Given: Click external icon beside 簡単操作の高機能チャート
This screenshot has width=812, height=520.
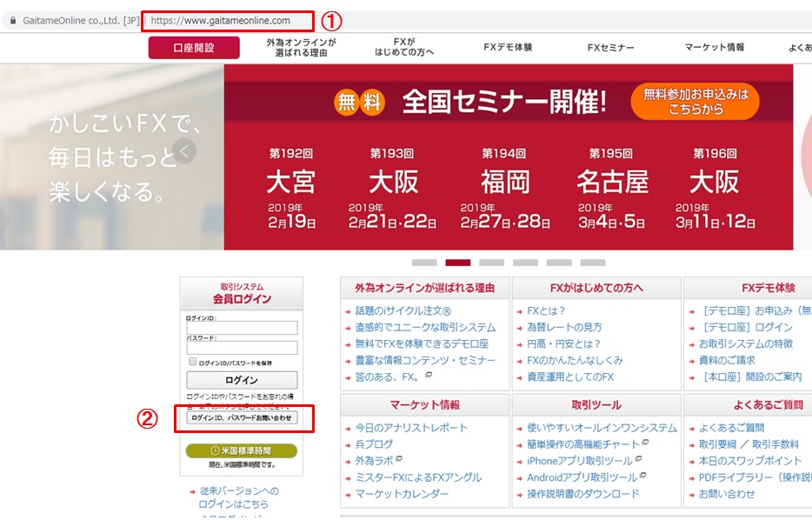Looking at the screenshot, I should pos(645,442).
